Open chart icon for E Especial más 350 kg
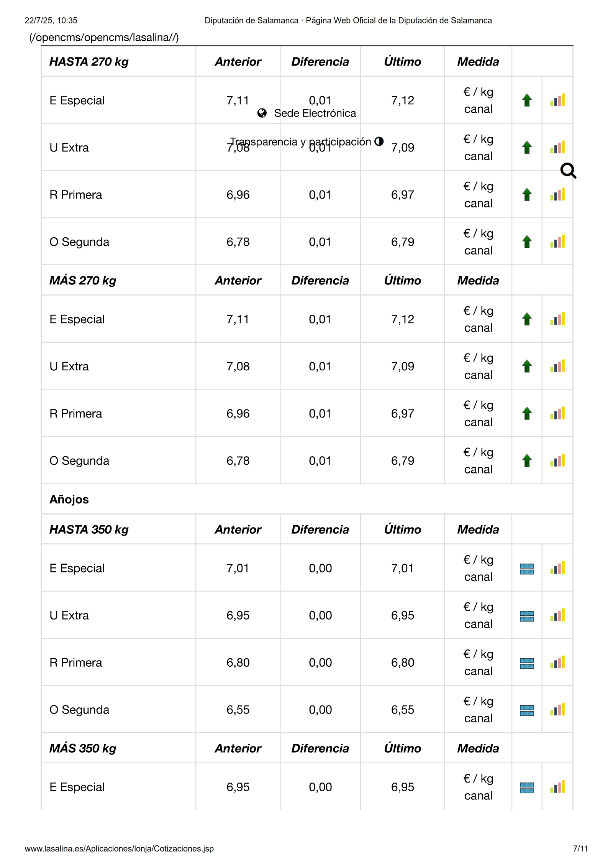 pyautogui.click(x=557, y=787)
